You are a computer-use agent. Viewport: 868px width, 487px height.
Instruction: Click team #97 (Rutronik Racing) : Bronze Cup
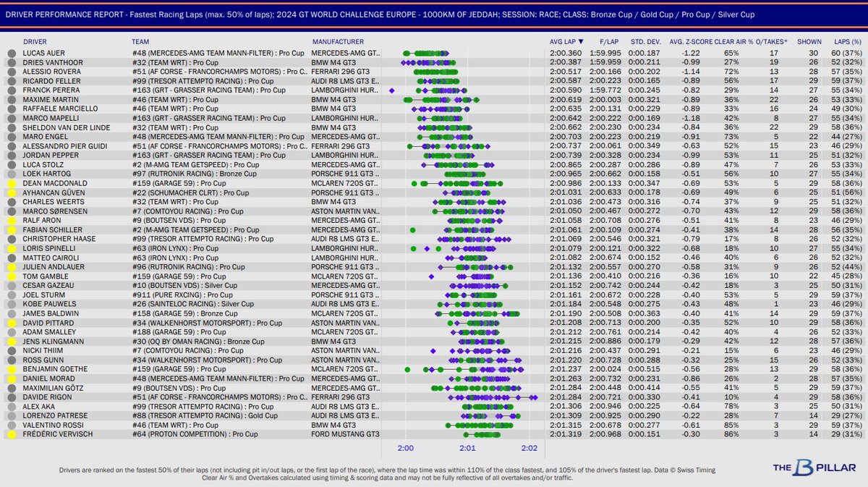[195, 175]
